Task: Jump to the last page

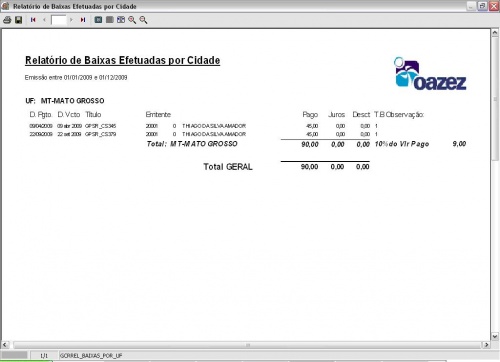Action: tap(83, 20)
